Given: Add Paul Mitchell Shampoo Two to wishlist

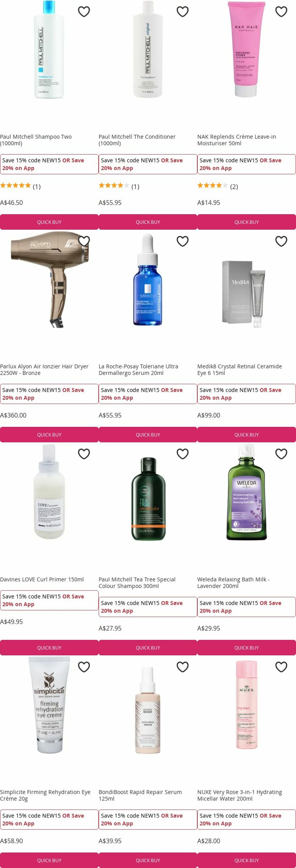Looking at the screenshot, I should [x=84, y=12].
